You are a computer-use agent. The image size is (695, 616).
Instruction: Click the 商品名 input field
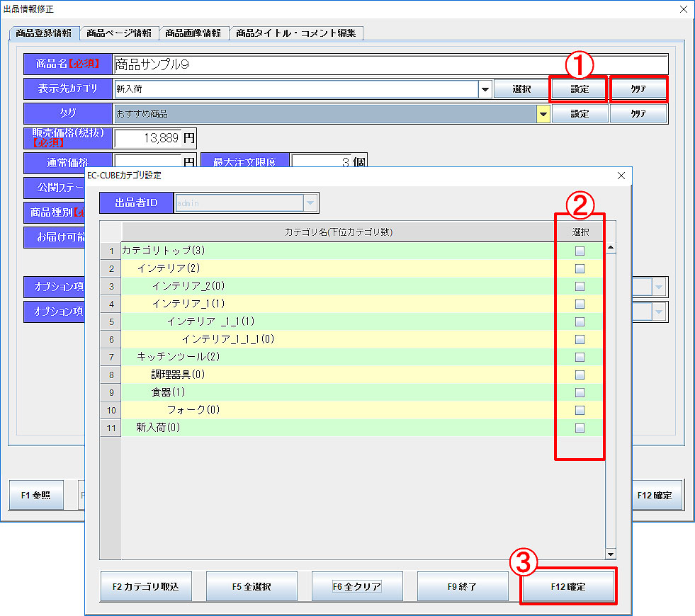[390, 64]
